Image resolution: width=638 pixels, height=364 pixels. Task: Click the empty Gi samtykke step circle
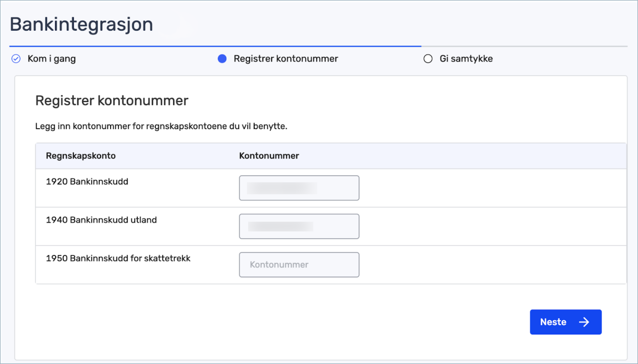(428, 59)
